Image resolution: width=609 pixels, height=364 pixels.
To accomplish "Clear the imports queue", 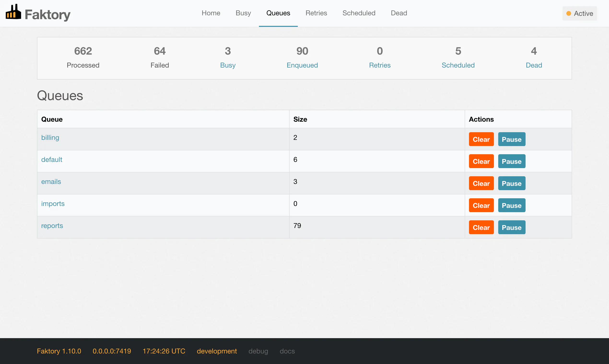I will (481, 205).
